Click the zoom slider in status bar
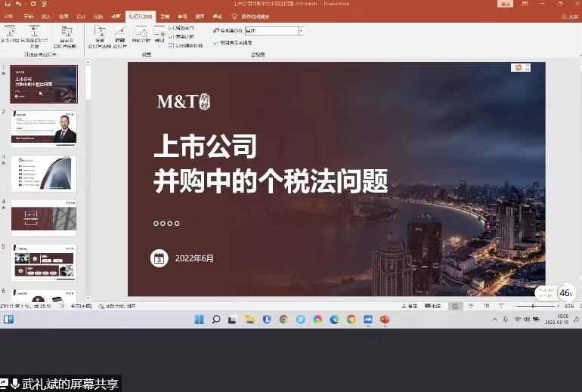The height and width of the screenshot is (392, 582). click(534, 306)
